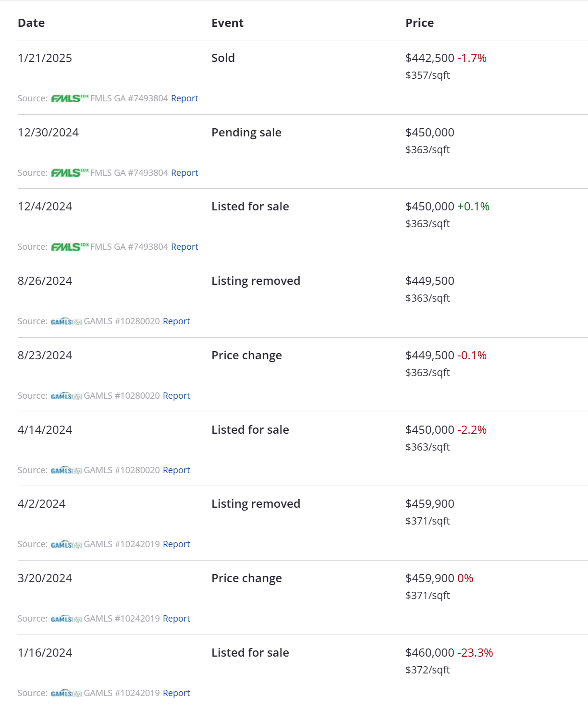Click the GAMLS logo under the 4/2/2024 Listing removed row

tap(67, 544)
